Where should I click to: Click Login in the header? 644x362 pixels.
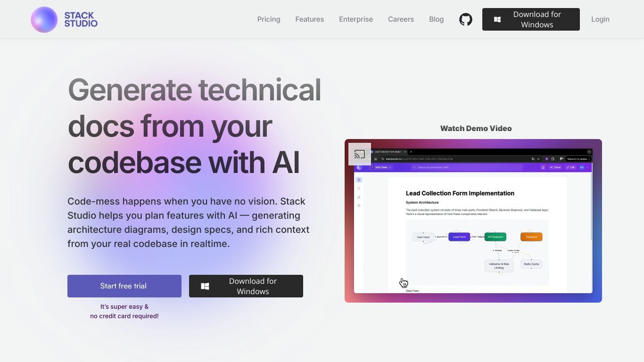600,19
